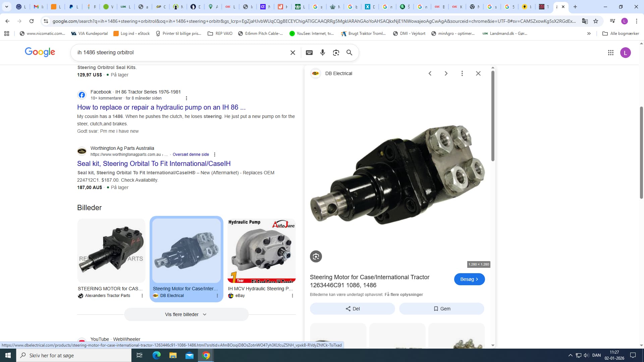This screenshot has width=644, height=362.
Task: Click the Translate page icon
Action: coord(585,21)
